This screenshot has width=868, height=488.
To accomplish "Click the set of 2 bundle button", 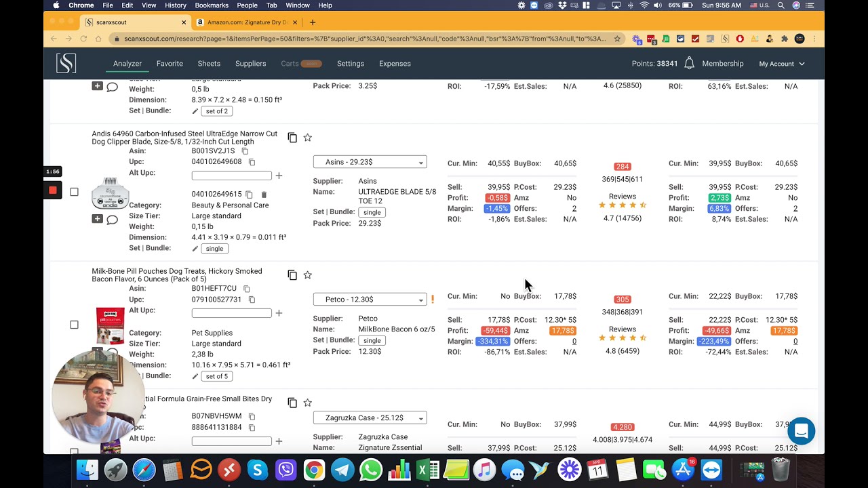I will [216, 111].
